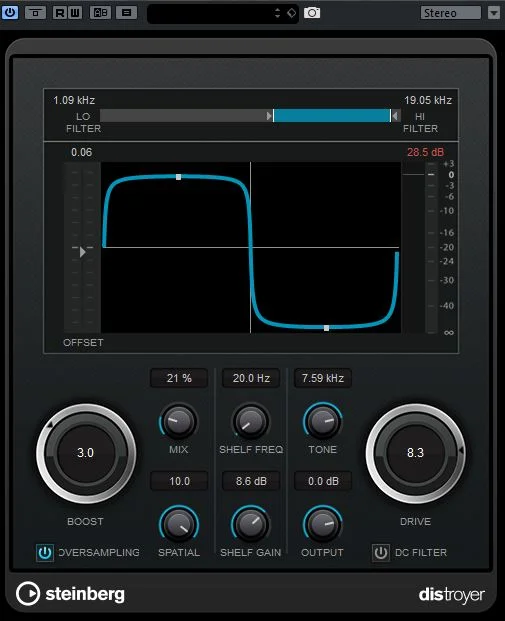Click the blue filter band range bar
505x621 pixels.
332,116
